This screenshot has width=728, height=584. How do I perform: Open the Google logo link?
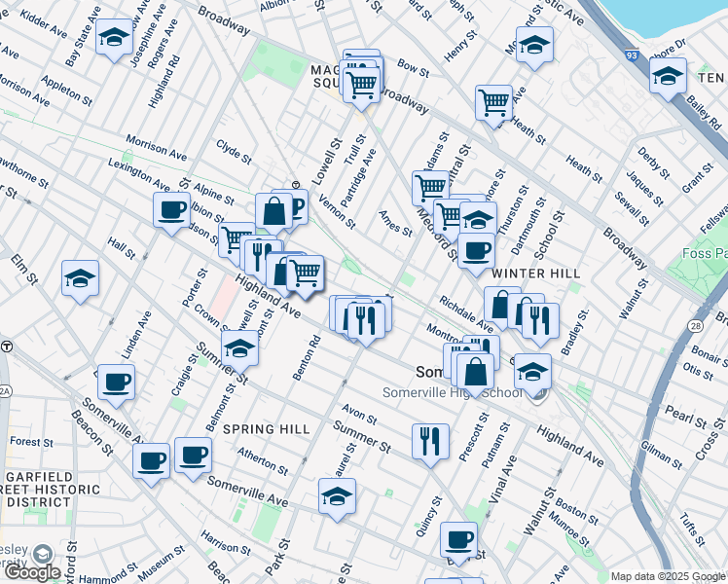coord(31,572)
